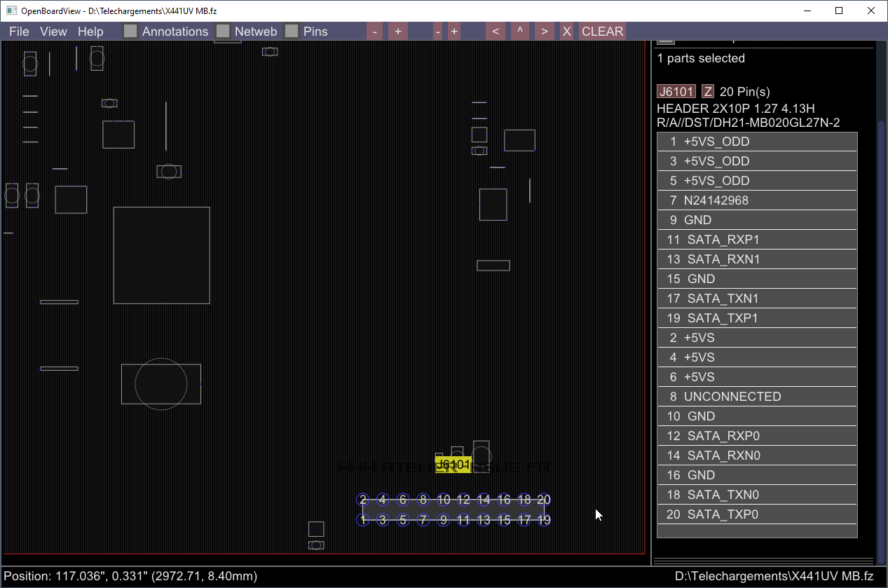Viewport: 888px width, 588px height.
Task: Click the narrow plus button left of the < arrow
Action: (x=454, y=32)
